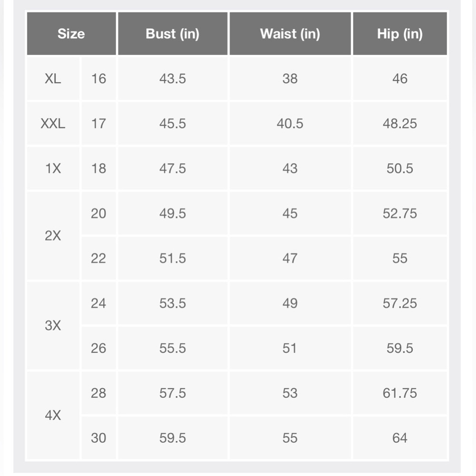This screenshot has width=476, height=476.
Task: Select the 40.5 waist measurement
Action: (290, 124)
